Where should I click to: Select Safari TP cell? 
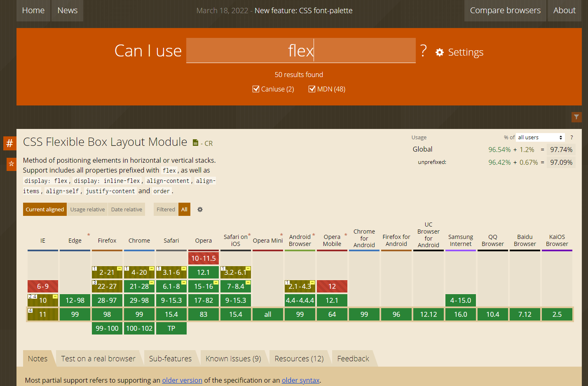tap(171, 328)
